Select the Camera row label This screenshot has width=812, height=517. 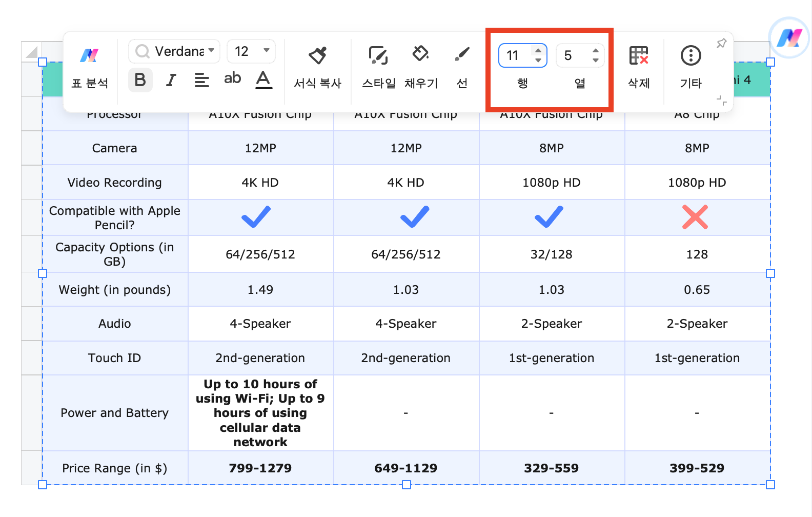point(115,148)
